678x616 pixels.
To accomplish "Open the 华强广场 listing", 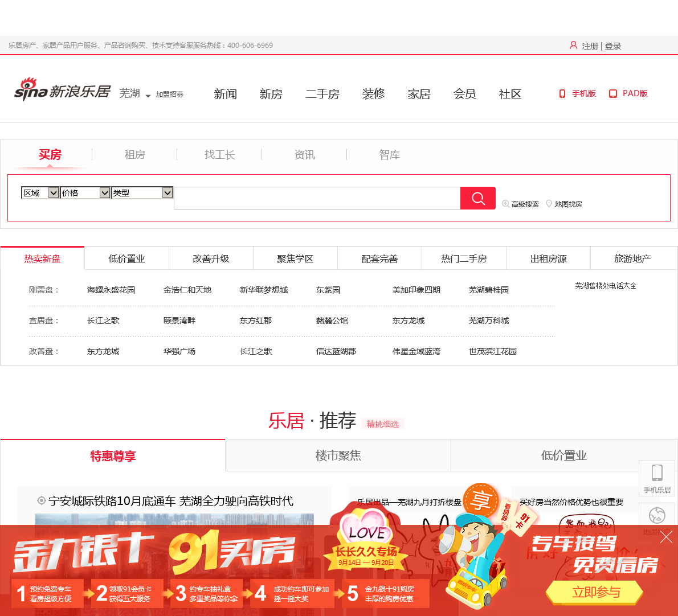I will click(x=179, y=351).
